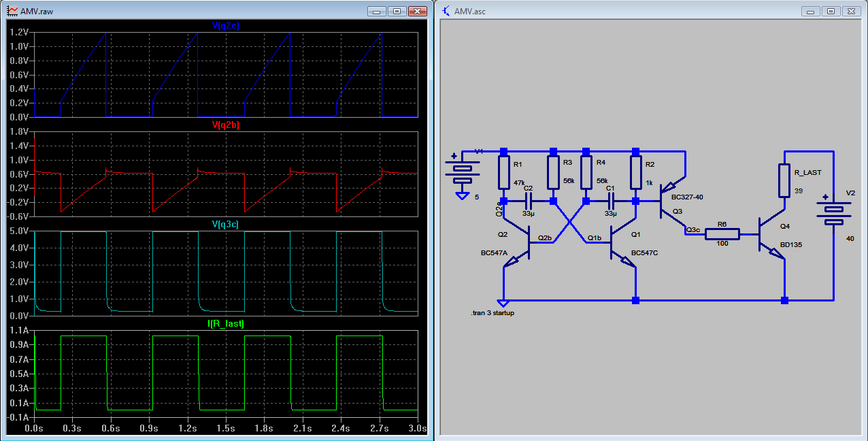
Task: Click the '1.8V' axis label in the V(q2b) pane
Action: pyautogui.click(x=20, y=131)
